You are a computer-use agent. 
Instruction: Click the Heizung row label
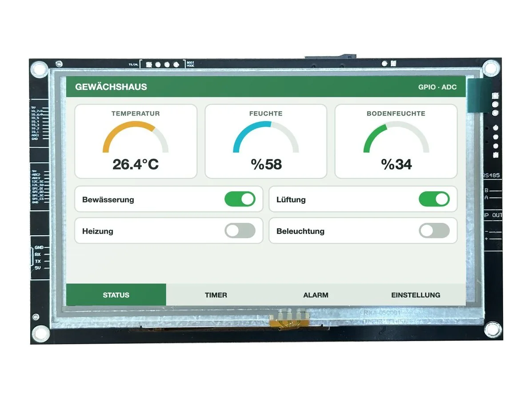pyautogui.click(x=98, y=231)
